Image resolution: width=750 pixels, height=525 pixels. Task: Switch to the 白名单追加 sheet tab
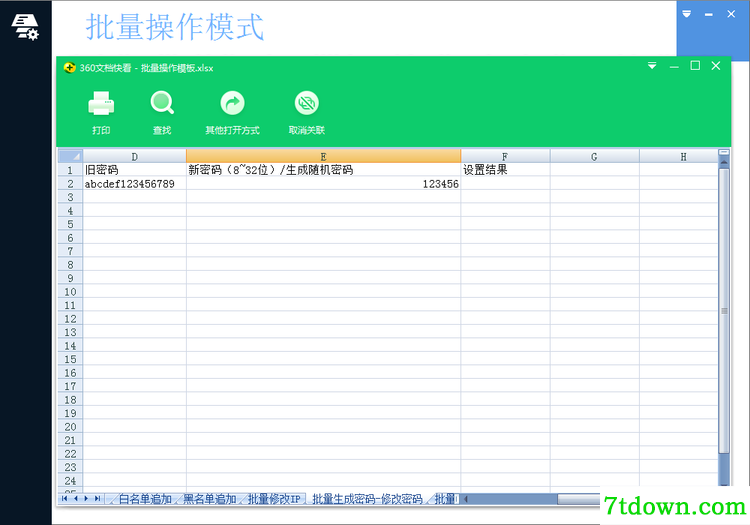pos(145,499)
